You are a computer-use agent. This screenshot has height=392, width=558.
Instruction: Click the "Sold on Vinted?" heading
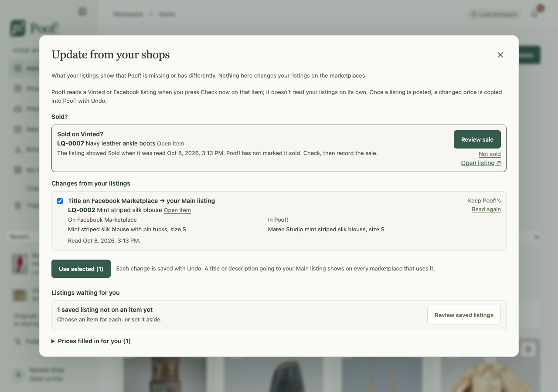coord(80,134)
